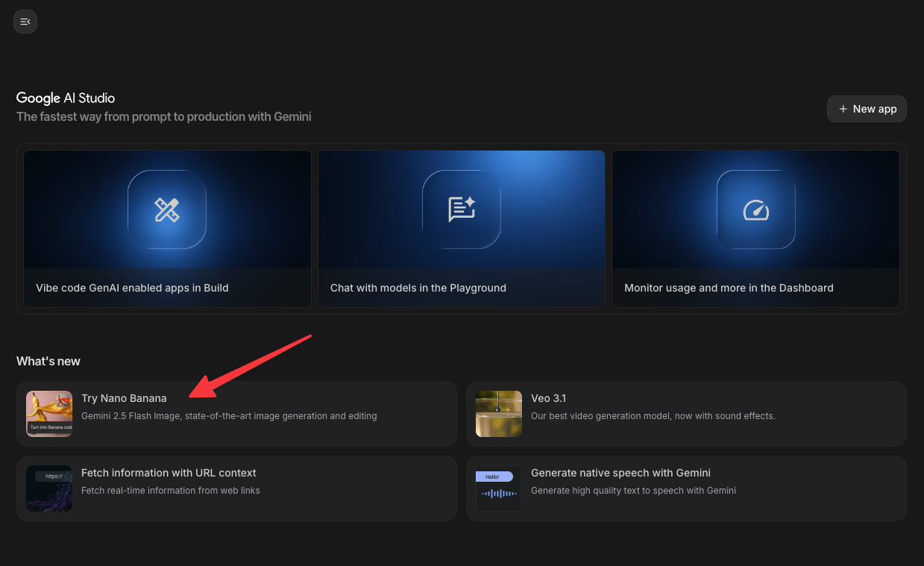
Task: Open "Generate native speech with Gemini" title
Action: 620,473
